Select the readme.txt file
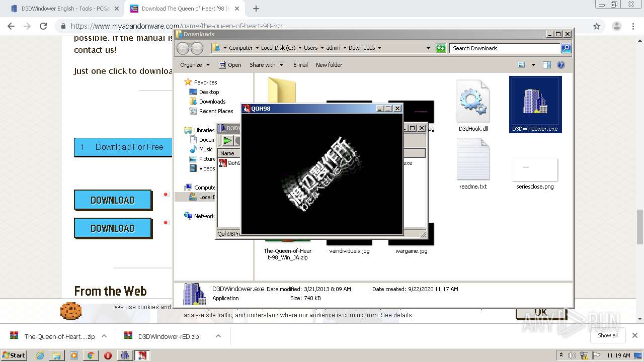The image size is (644, 362). [x=473, y=163]
